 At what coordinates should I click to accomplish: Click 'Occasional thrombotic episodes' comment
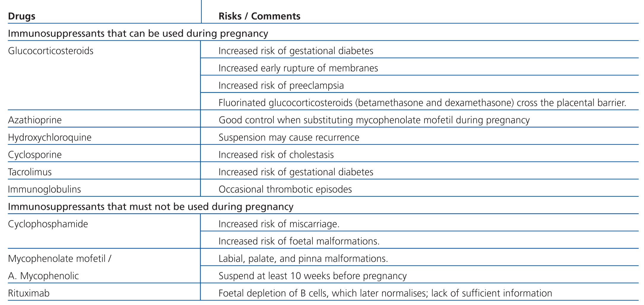point(285,189)
